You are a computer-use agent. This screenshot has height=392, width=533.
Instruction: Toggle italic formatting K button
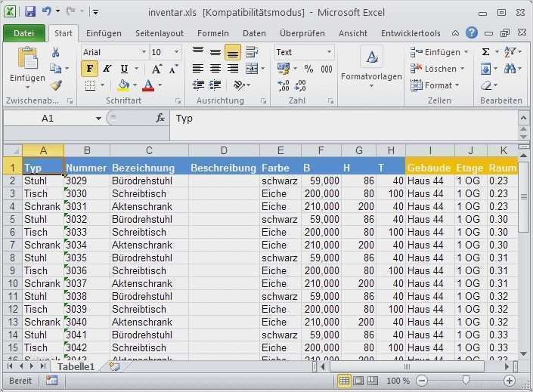point(107,69)
